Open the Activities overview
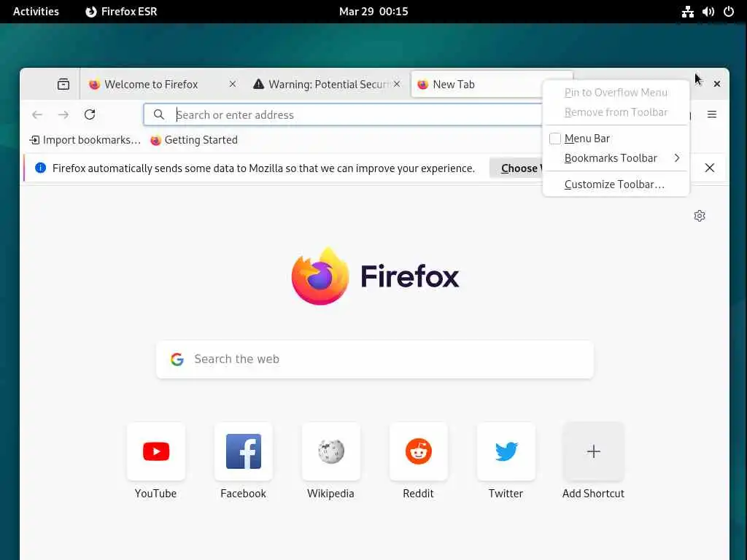This screenshot has height=560, width=747. tap(36, 12)
